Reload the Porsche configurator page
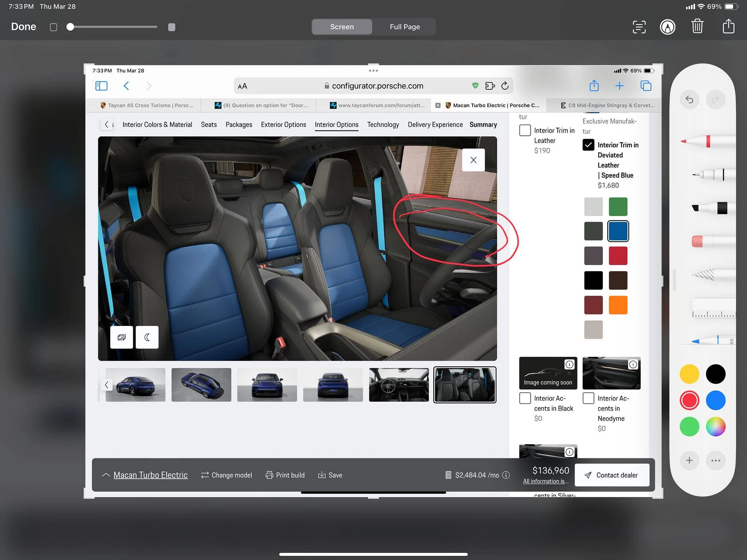Image resolution: width=747 pixels, height=560 pixels. 505,86
